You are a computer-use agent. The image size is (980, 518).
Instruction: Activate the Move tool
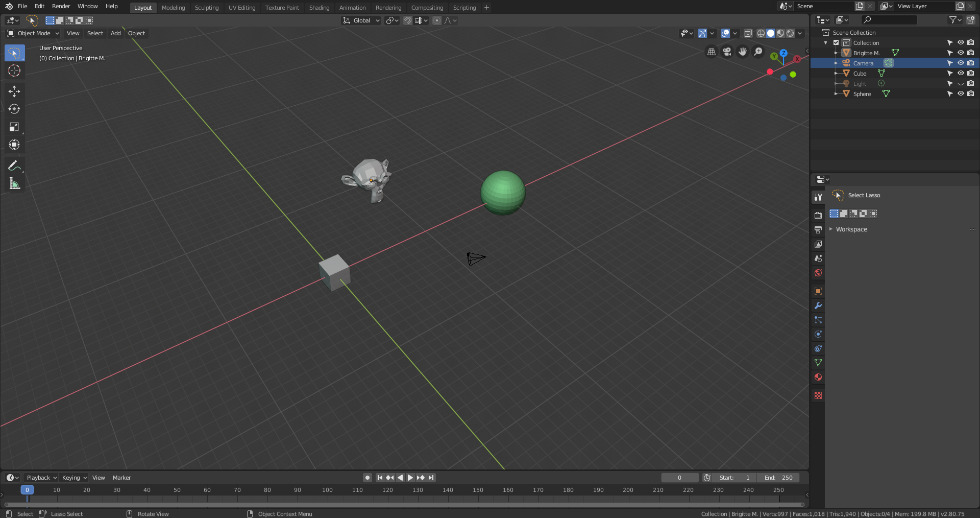[x=14, y=91]
